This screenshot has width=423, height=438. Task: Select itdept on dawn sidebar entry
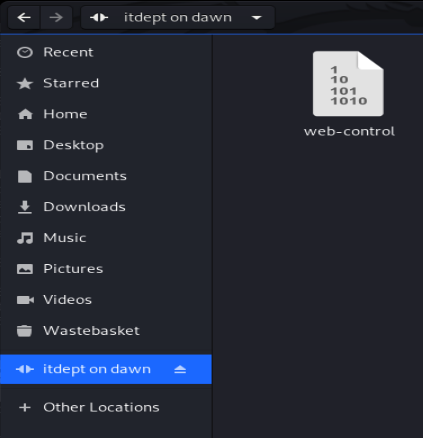click(106, 369)
